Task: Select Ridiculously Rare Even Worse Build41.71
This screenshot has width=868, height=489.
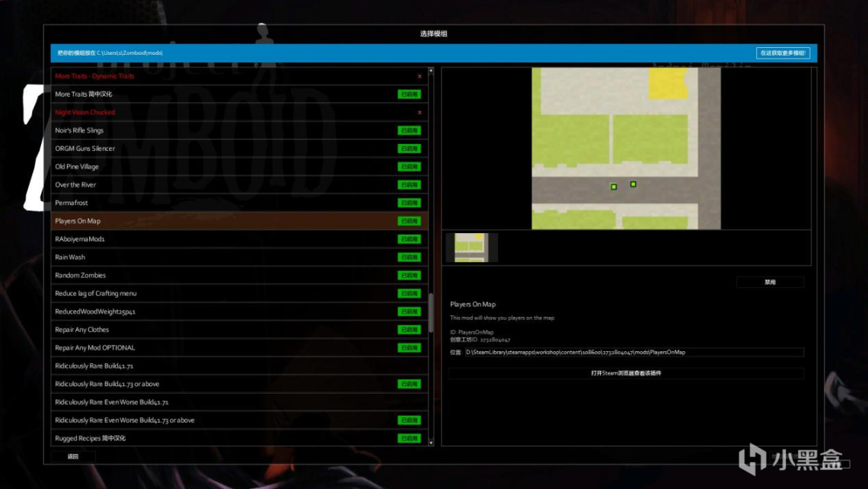Action: (239, 402)
